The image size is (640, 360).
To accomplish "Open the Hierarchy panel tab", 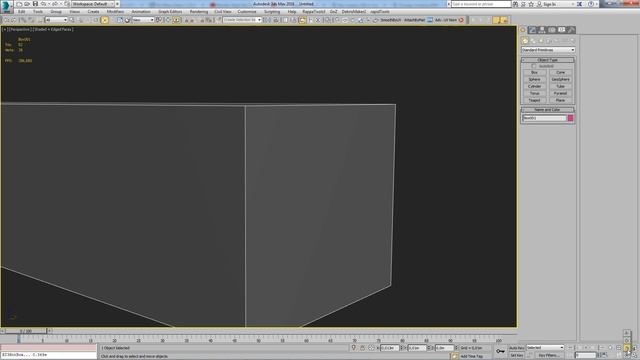I will click(542, 30).
